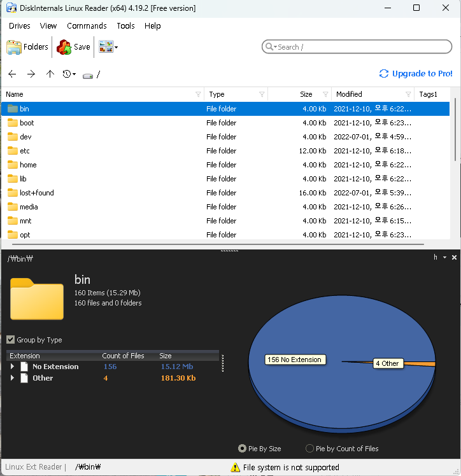Click the Tags1 column header
Viewport: 461px width, 476px height.
coord(428,94)
